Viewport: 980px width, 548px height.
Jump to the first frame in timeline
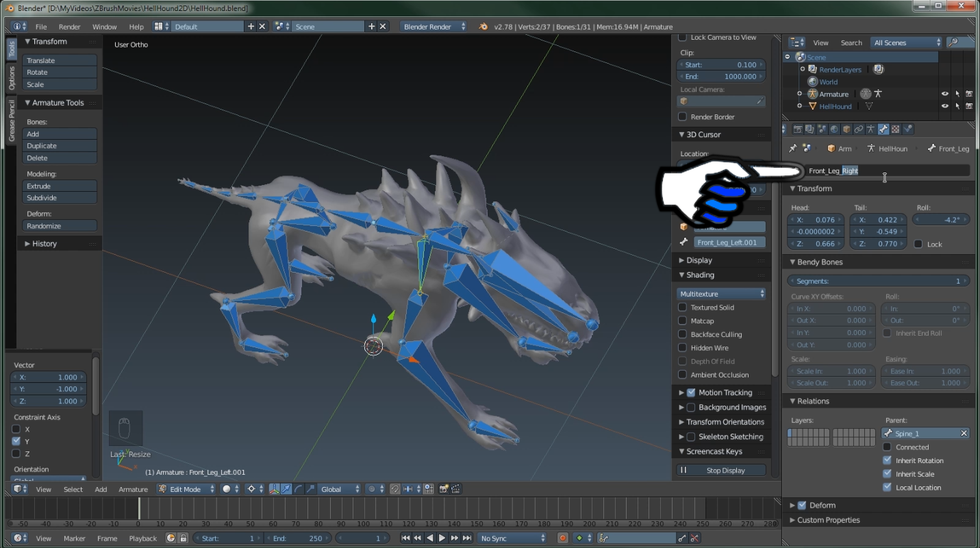pos(405,538)
